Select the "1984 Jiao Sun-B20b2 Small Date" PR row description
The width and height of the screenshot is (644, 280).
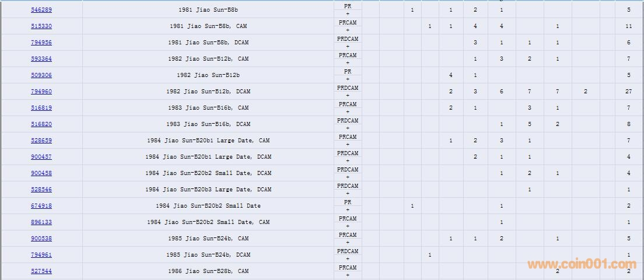pyautogui.click(x=208, y=206)
